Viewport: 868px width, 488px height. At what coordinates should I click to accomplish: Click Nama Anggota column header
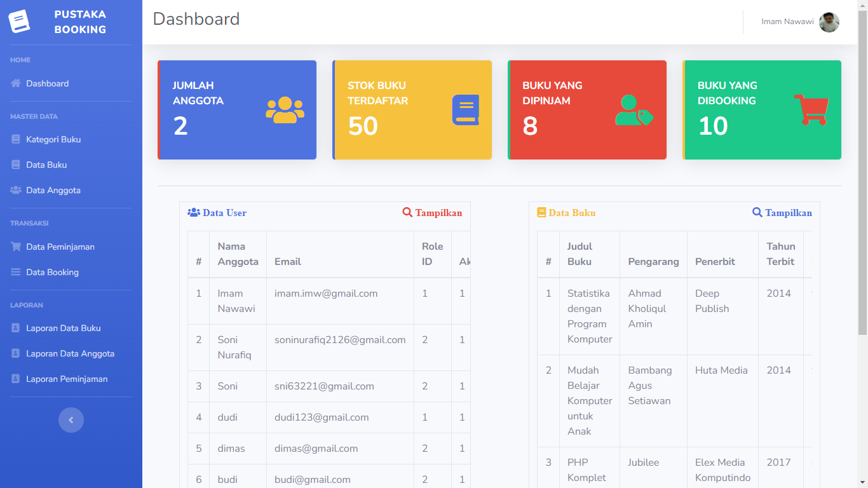coord(238,254)
